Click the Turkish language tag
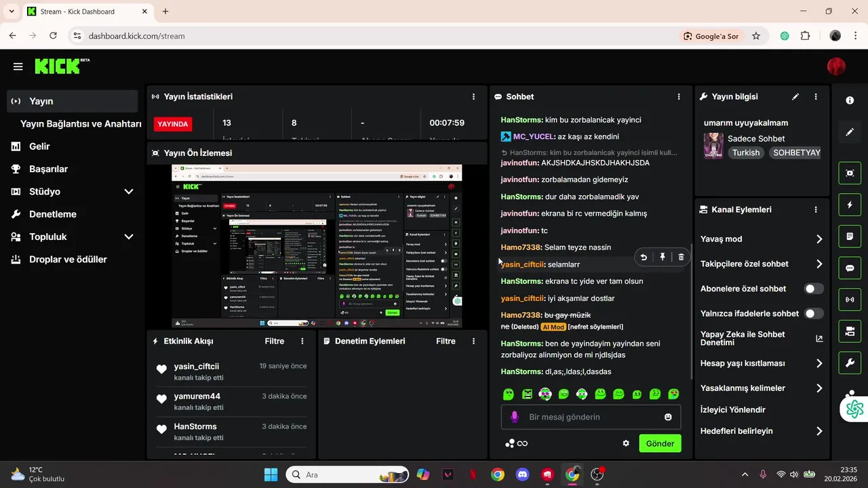This screenshot has height=488, width=868. point(746,152)
